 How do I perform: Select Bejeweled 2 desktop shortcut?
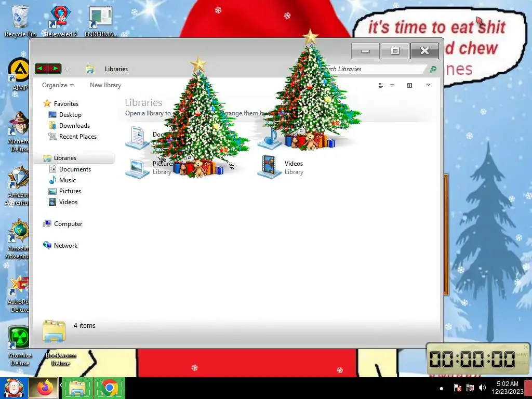(x=61, y=21)
